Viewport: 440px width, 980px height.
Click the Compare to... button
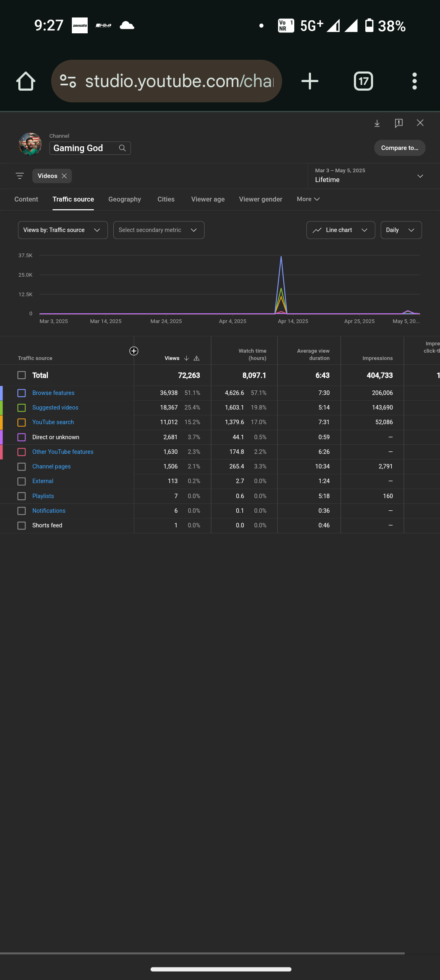[400, 148]
